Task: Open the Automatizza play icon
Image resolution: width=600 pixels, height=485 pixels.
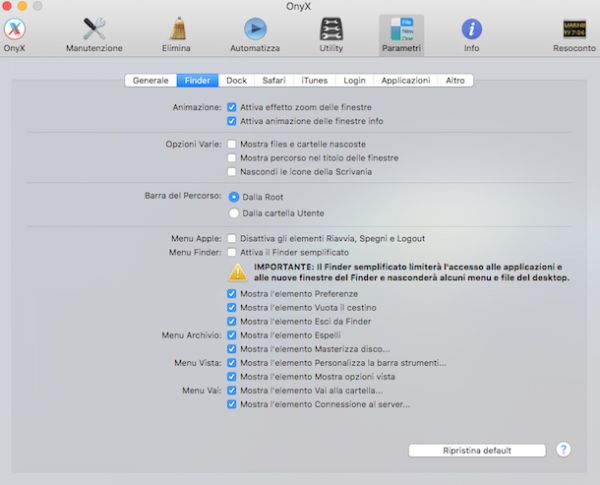Action: coord(255,29)
